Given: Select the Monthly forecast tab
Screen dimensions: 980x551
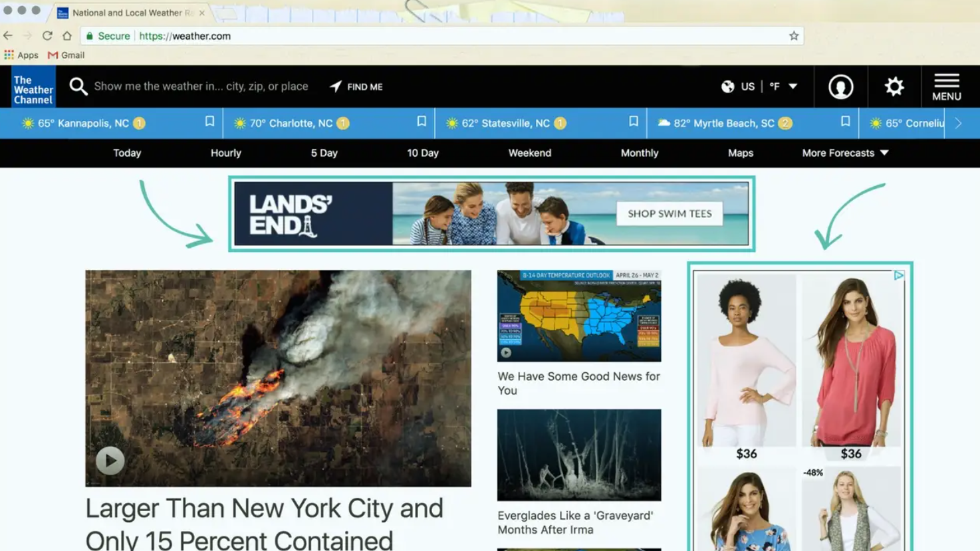Looking at the screenshot, I should [639, 153].
